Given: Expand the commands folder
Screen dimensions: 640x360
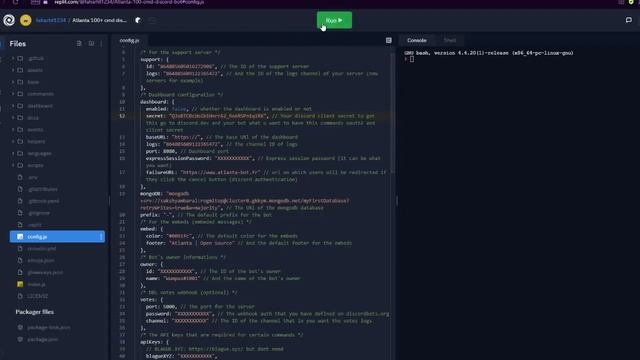Looking at the screenshot, I should 13,94.
